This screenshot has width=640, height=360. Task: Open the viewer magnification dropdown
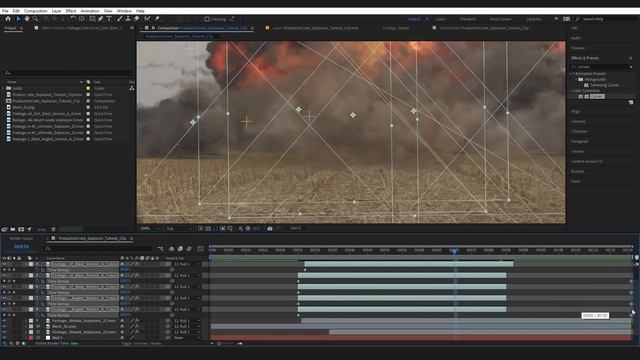pos(150,229)
